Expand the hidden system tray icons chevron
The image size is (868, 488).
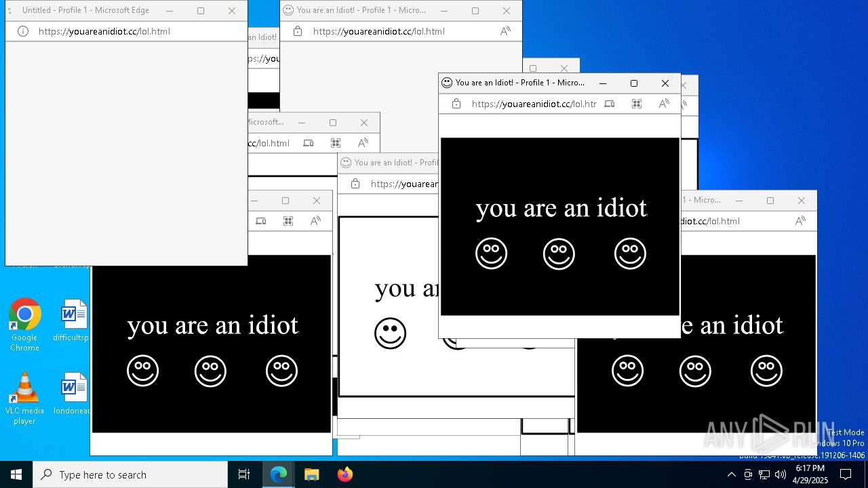coord(731,474)
